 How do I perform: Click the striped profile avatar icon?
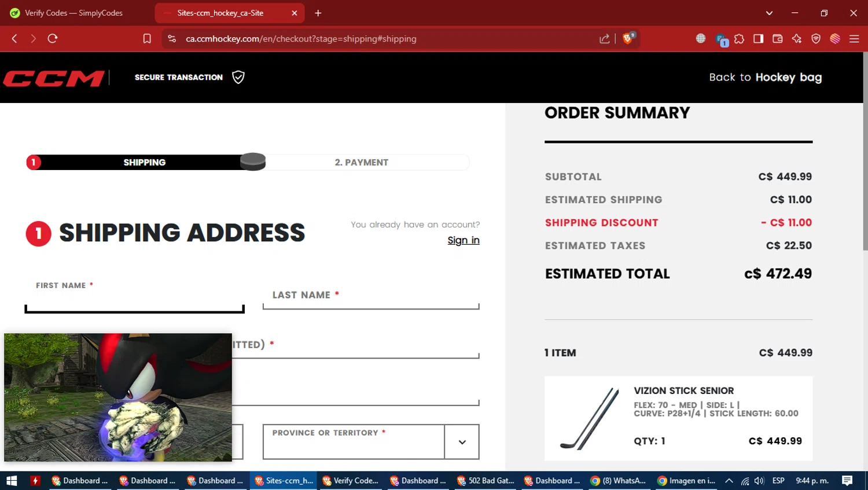tap(835, 39)
